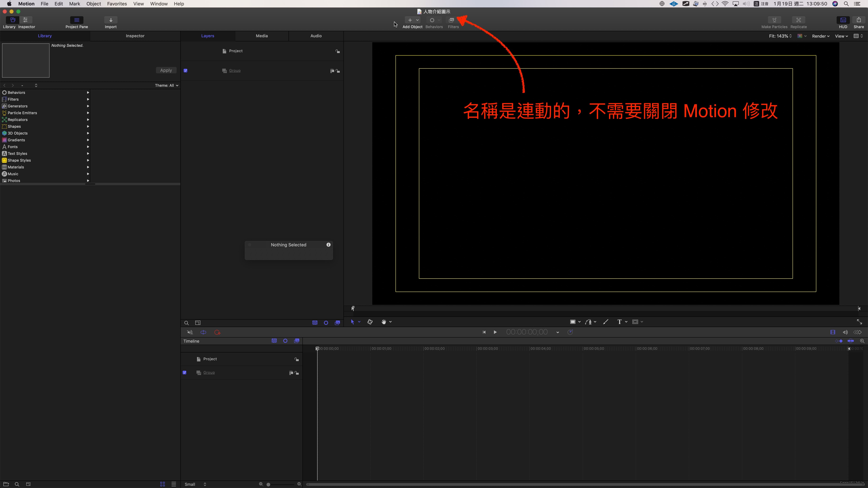
Task: Adjust the timeline zoom slider
Action: point(268,484)
